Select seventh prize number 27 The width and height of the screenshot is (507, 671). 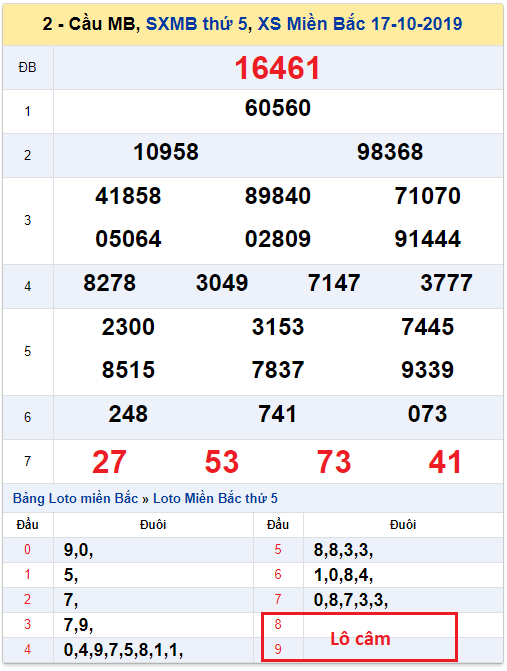pos(110,462)
